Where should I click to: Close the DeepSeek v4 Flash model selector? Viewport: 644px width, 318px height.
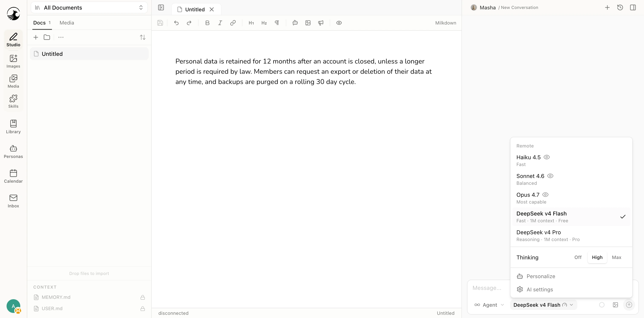543,305
